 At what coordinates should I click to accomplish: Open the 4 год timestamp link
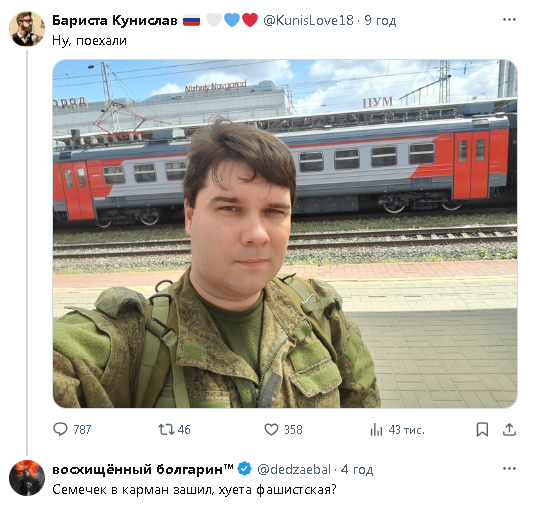[357, 469]
